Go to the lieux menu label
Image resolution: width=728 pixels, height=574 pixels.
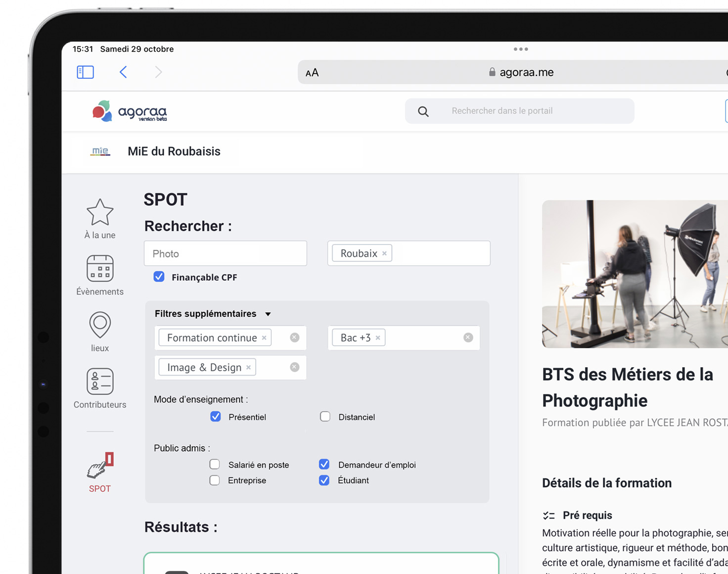coord(100,348)
